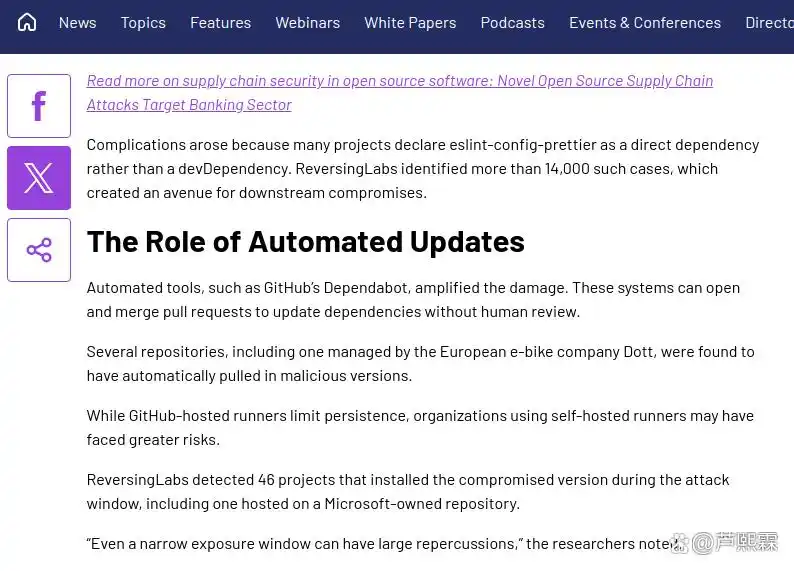
Task: Click the paragraph starting 'Complications arose because'
Action: tap(423, 169)
